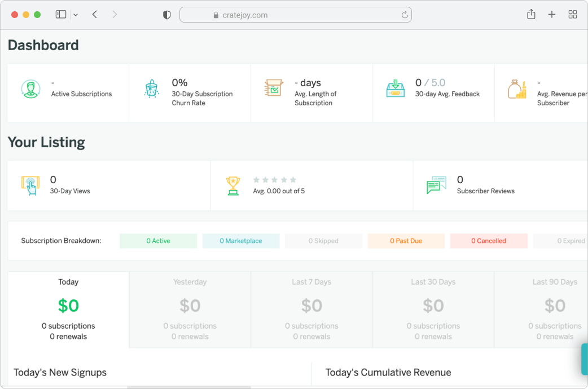Click the subscription length box icon
This screenshot has width=588, height=389.
click(274, 89)
